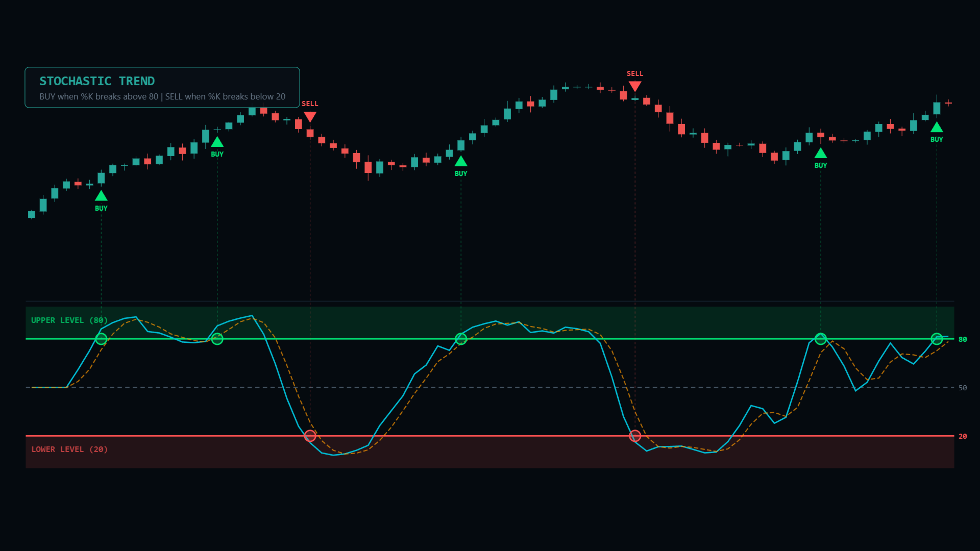The image size is (980, 551).
Task: Click the 80 axis value label
Action: pos(962,339)
